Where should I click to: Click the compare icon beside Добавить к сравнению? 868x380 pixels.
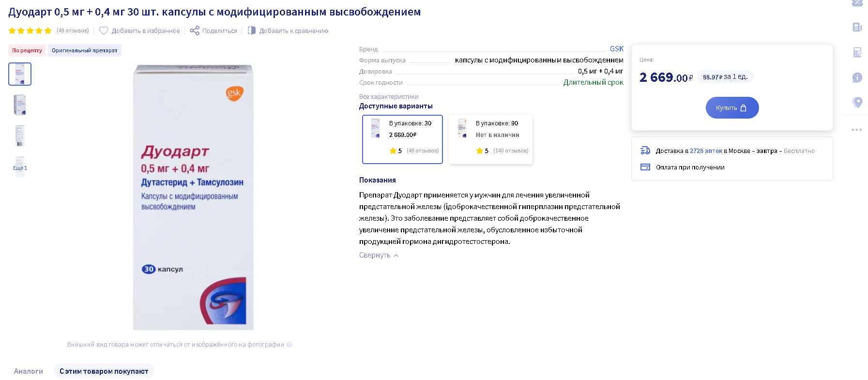(252, 30)
